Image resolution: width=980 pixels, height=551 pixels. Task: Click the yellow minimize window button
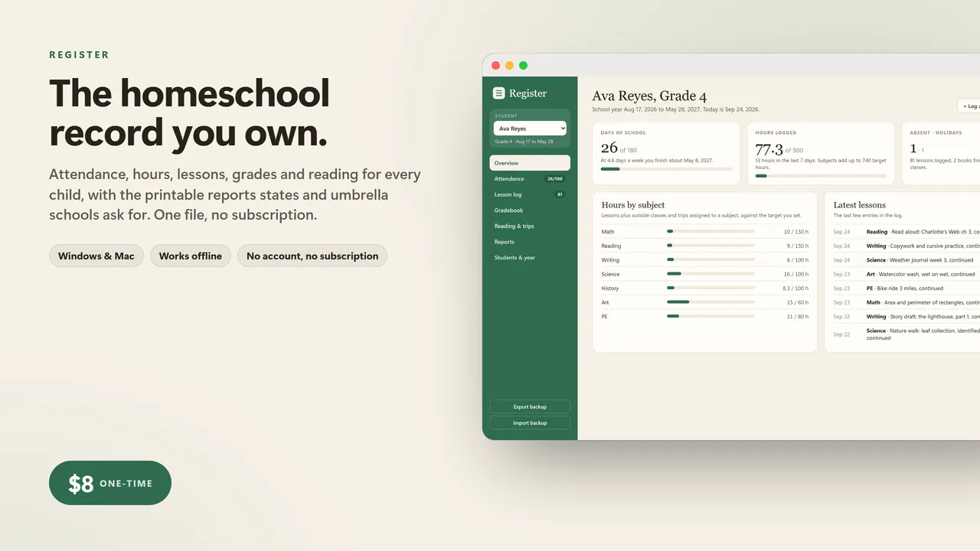509,66
